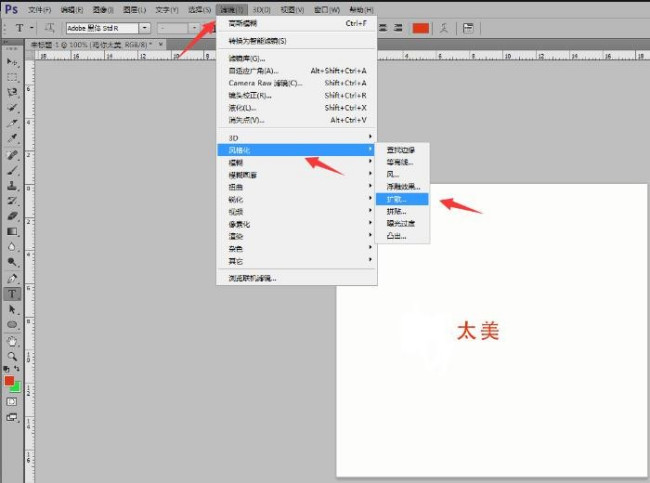Select the Horizontal Type tool in toolbox
Image resolution: width=650 pixels, height=483 pixels.
click(x=13, y=294)
